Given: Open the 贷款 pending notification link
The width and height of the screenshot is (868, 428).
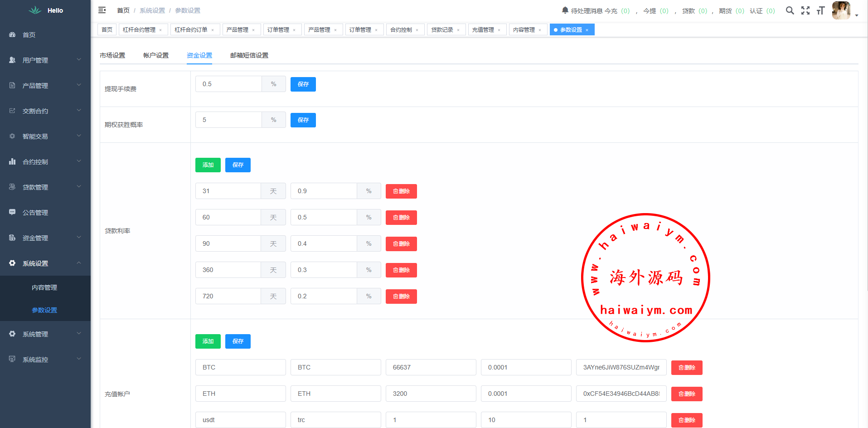Looking at the screenshot, I should [695, 11].
